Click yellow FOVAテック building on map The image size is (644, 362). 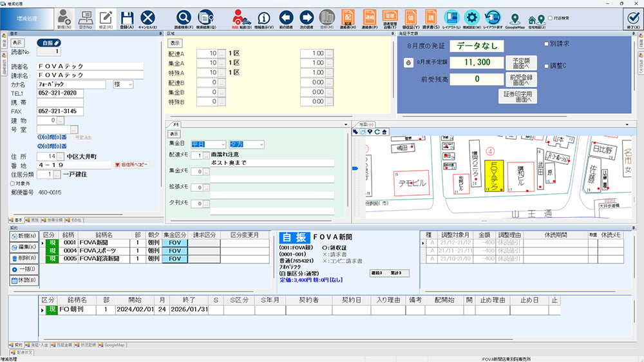494,176
